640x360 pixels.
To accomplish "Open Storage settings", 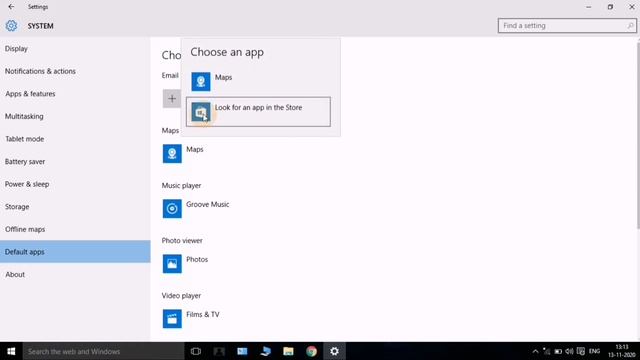I will pyautogui.click(x=75, y=207).
